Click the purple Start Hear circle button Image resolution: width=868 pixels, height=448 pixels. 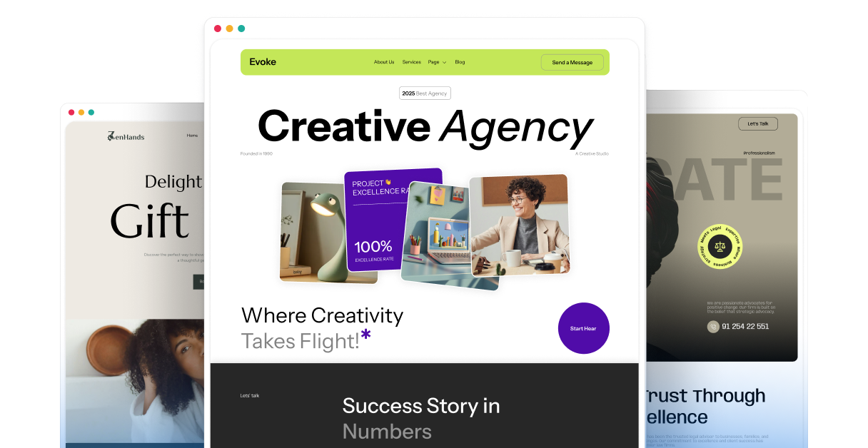pyautogui.click(x=583, y=328)
